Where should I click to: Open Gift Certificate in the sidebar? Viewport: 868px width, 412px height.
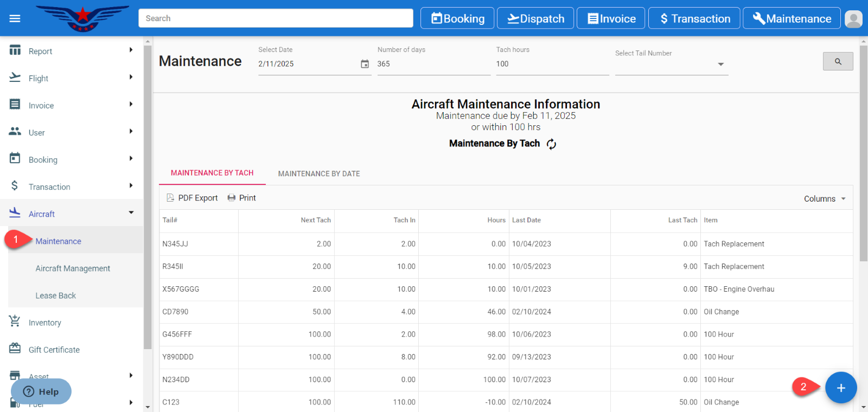[x=54, y=350]
